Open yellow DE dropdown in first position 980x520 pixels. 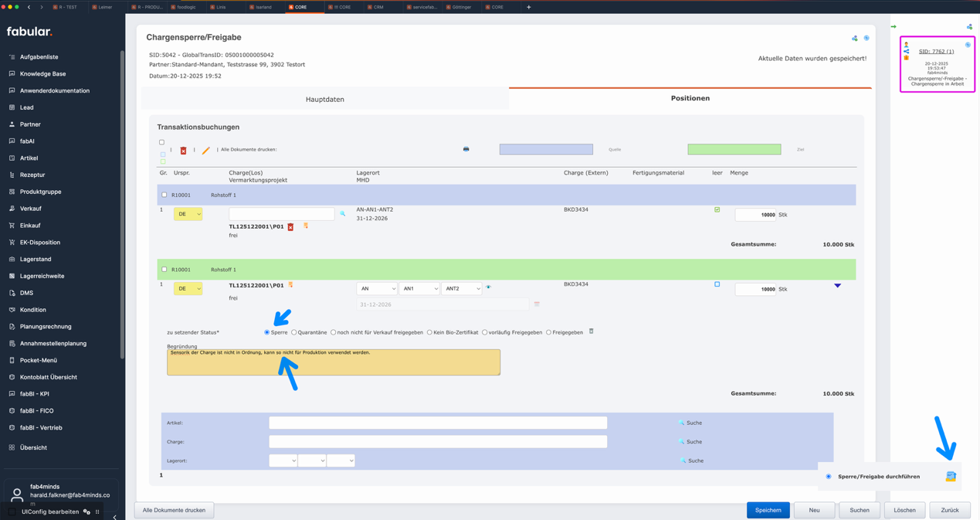pyautogui.click(x=188, y=214)
